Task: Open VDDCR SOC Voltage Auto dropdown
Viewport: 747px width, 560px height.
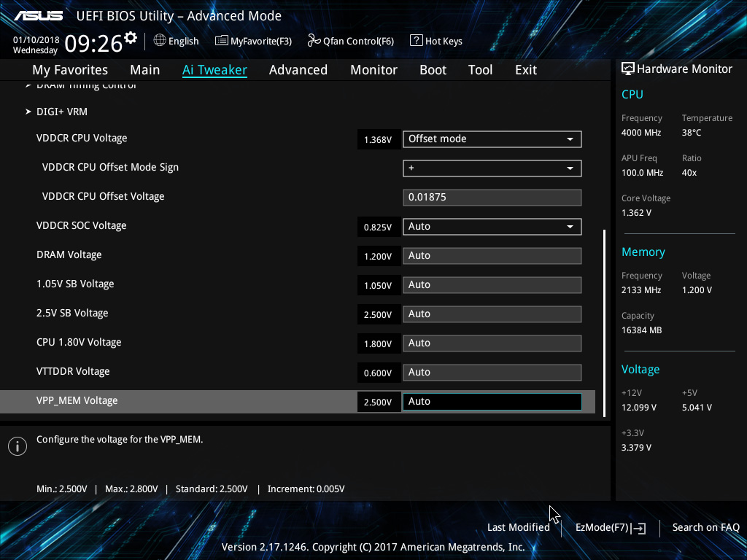Action: [492, 227]
